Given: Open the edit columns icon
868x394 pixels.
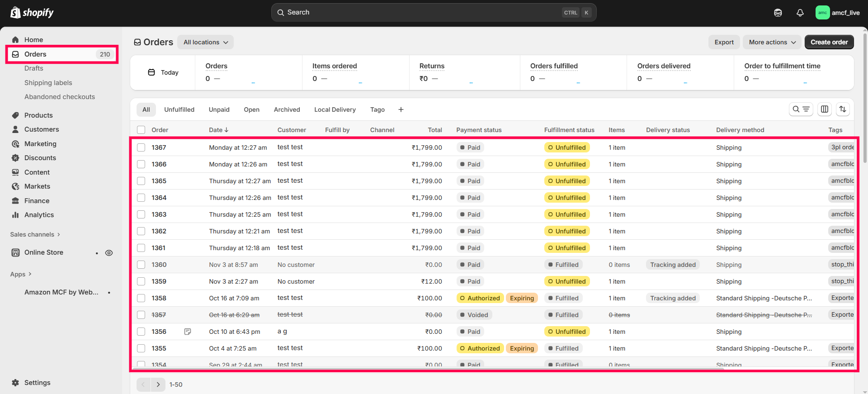Looking at the screenshot, I should click(824, 109).
